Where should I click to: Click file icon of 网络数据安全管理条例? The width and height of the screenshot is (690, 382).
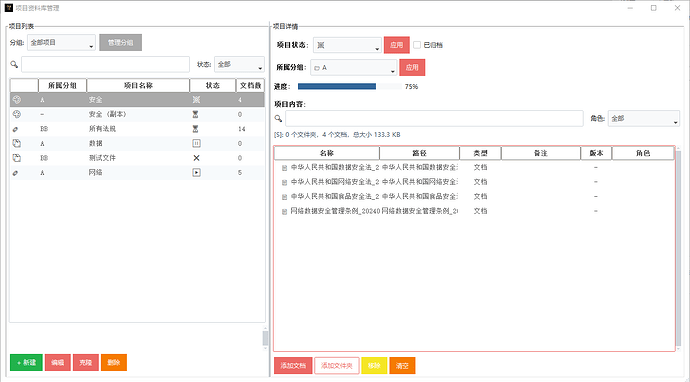pyautogui.click(x=284, y=211)
